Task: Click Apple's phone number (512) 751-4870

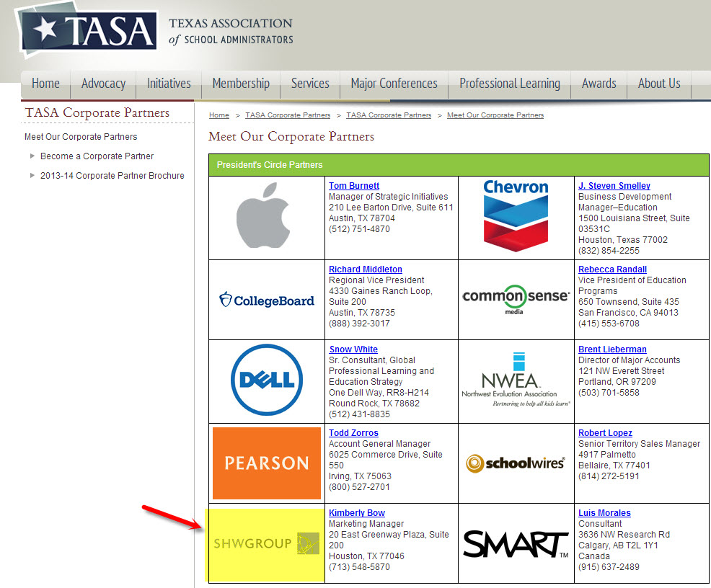Action: pyautogui.click(x=359, y=229)
